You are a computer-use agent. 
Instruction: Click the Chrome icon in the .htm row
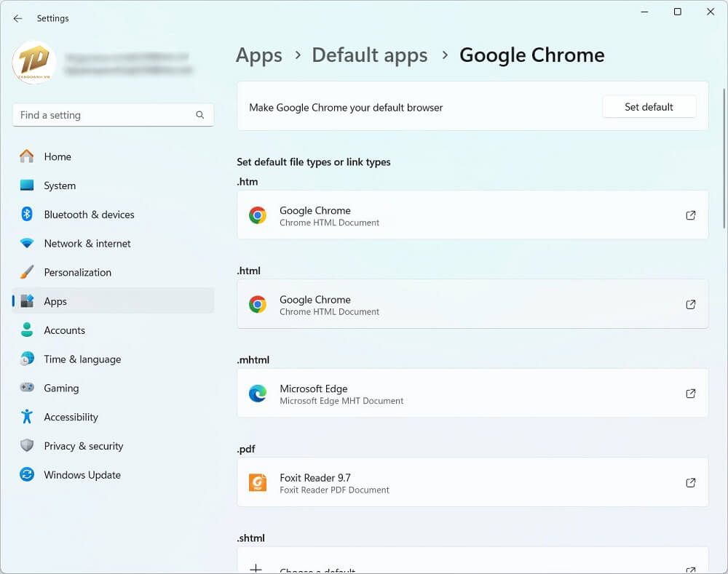pos(258,215)
